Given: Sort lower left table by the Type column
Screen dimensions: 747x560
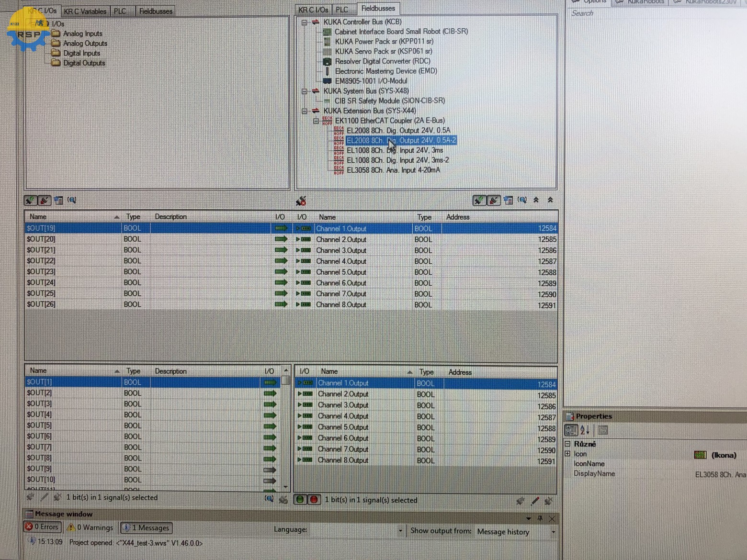Looking at the screenshot, I should pyautogui.click(x=136, y=371).
